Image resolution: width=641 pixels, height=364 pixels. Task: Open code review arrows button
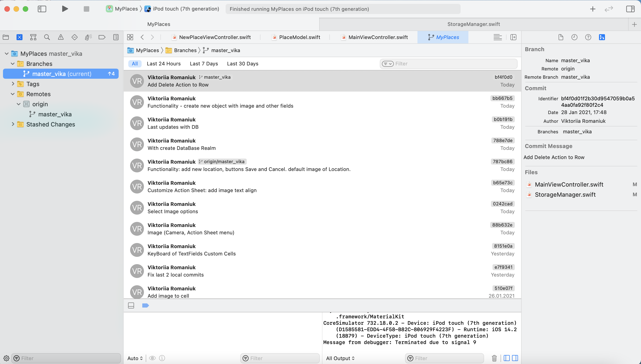click(609, 9)
